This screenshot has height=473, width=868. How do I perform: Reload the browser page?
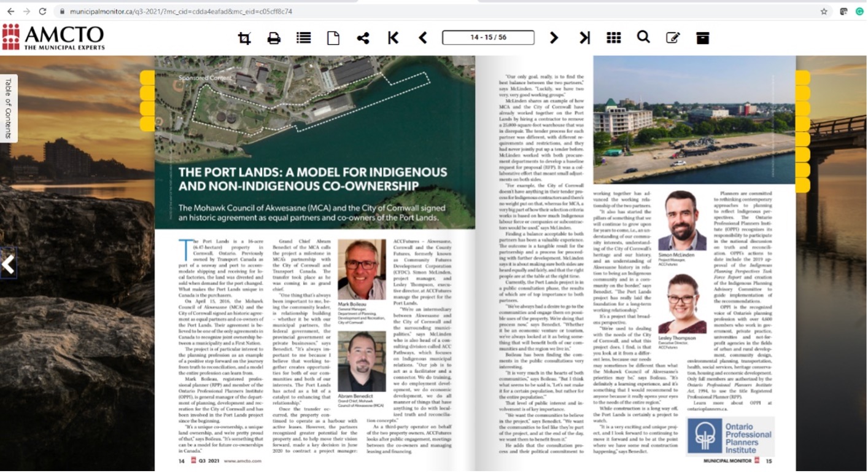pos(42,11)
